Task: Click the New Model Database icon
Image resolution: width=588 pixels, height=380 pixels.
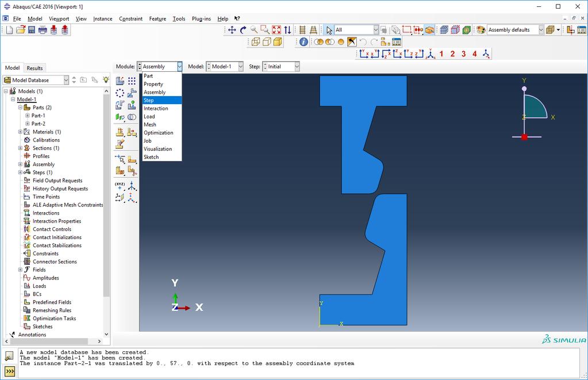Action: click(x=9, y=30)
